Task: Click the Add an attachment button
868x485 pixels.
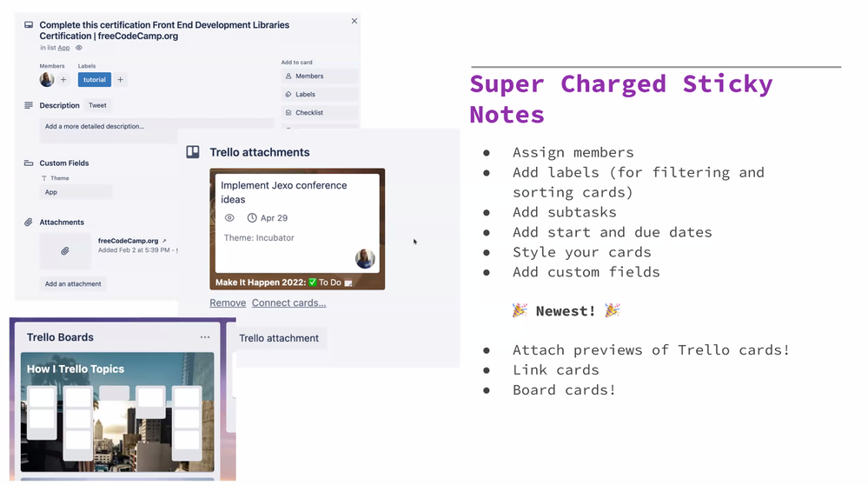Action: 73,284
